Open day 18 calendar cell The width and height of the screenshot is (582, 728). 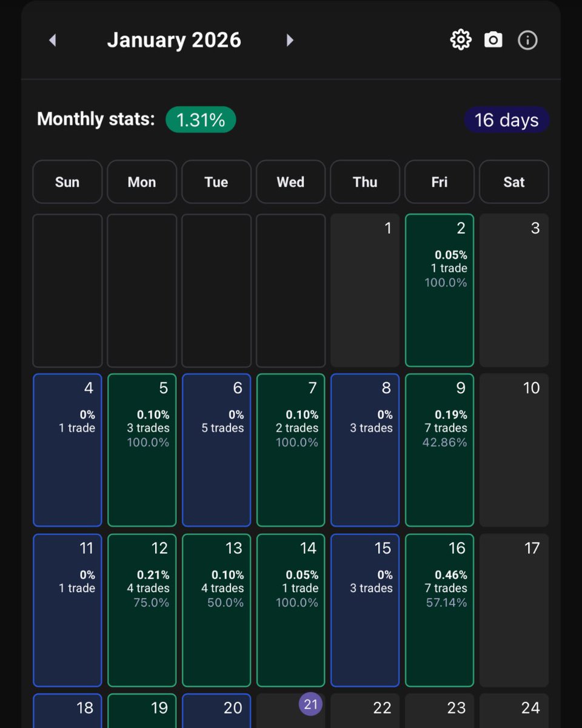coord(67,711)
